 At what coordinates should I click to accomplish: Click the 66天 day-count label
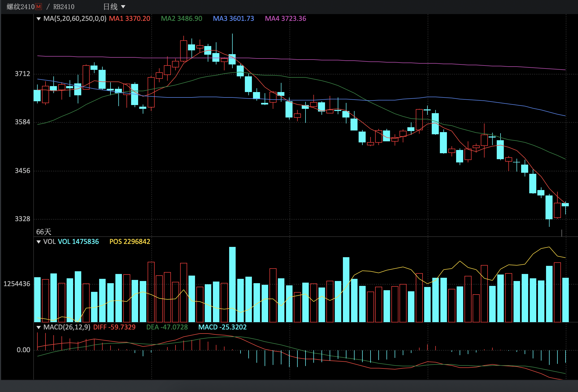[44, 232]
